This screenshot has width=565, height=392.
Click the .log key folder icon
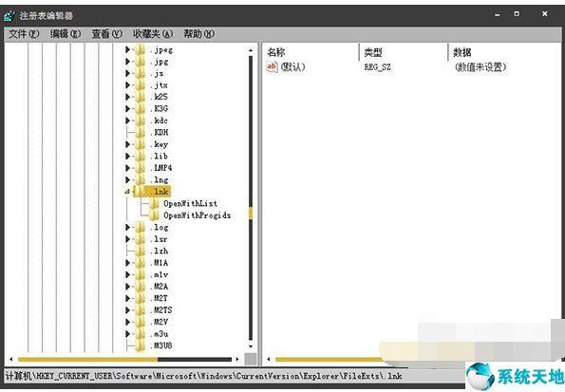(141, 227)
